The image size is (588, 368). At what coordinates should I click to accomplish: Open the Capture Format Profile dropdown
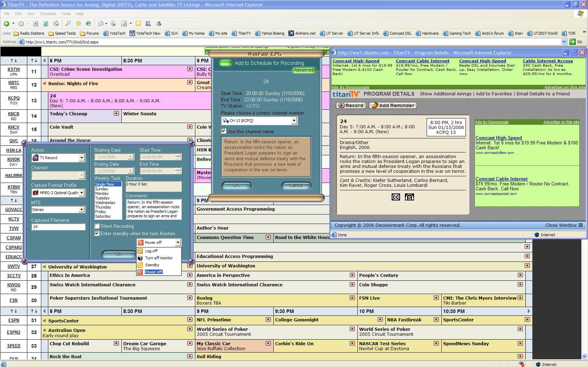82,193
